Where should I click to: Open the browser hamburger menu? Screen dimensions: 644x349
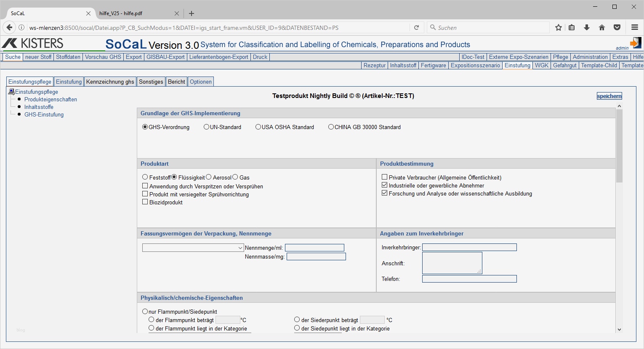635,27
